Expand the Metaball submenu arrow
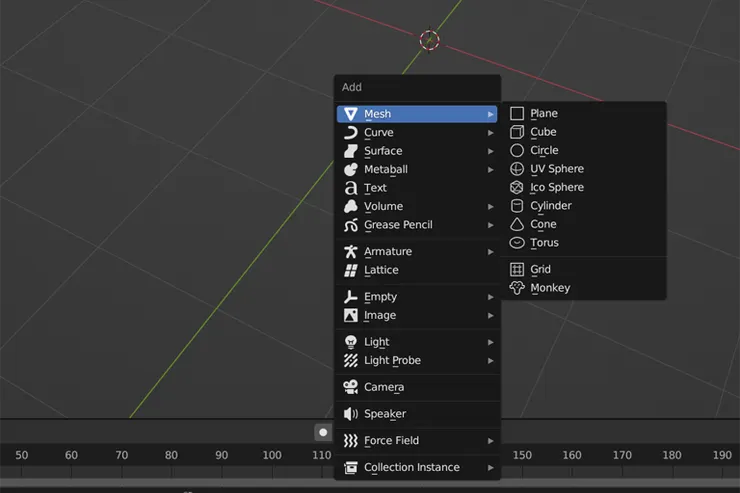The image size is (740, 493). pyautogui.click(x=491, y=170)
